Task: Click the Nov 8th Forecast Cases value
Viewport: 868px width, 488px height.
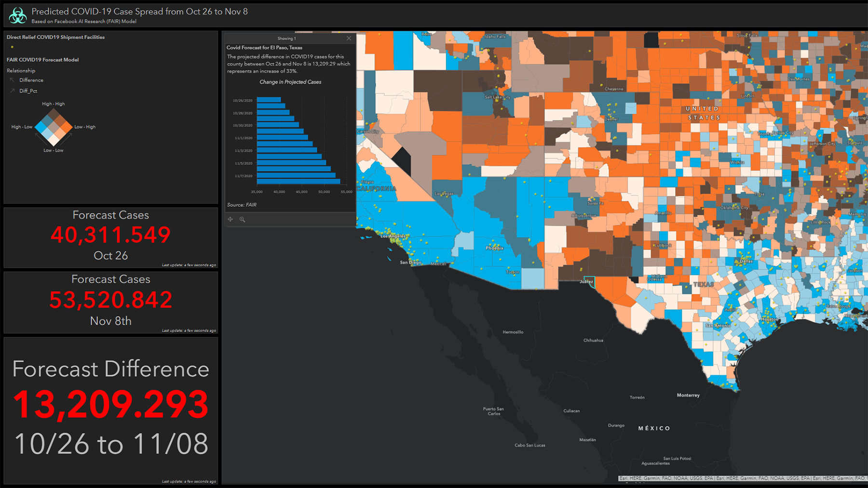Action: (x=110, y=300)
